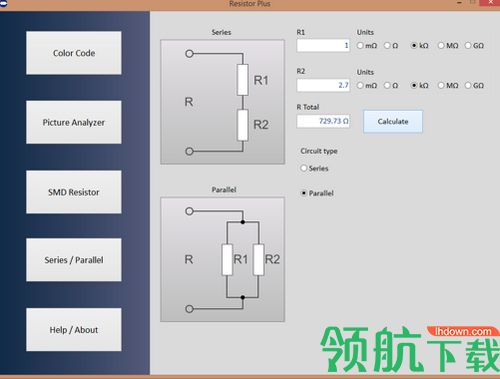This screenshot has width=500, height=379.
Task: Open the Series / Parallel calculator
Action: [74, 260]
